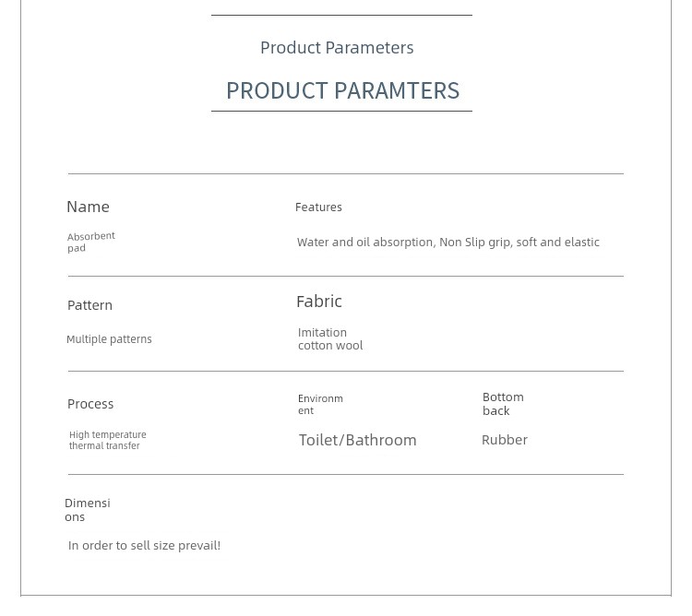The height and width of the screenshot is (616, 692).
Task: Click the divider line above 'Name' row
Action: pyautogui.click(x=346, y=173)
